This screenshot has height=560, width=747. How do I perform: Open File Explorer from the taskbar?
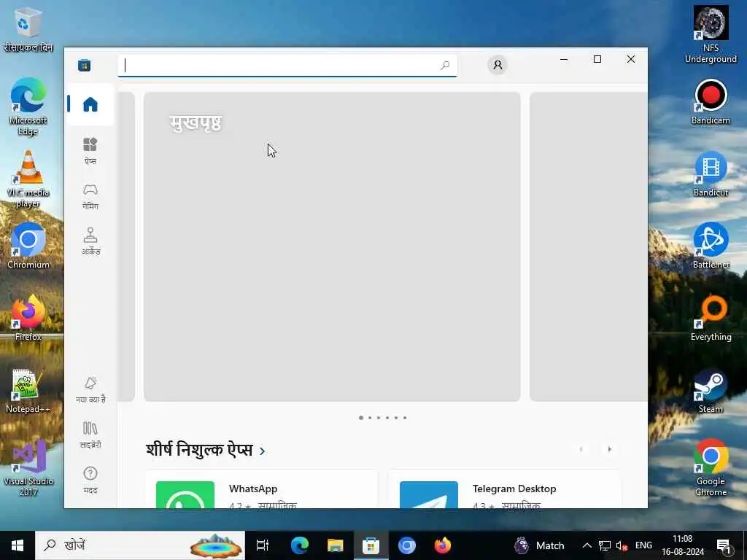(336, 545)
